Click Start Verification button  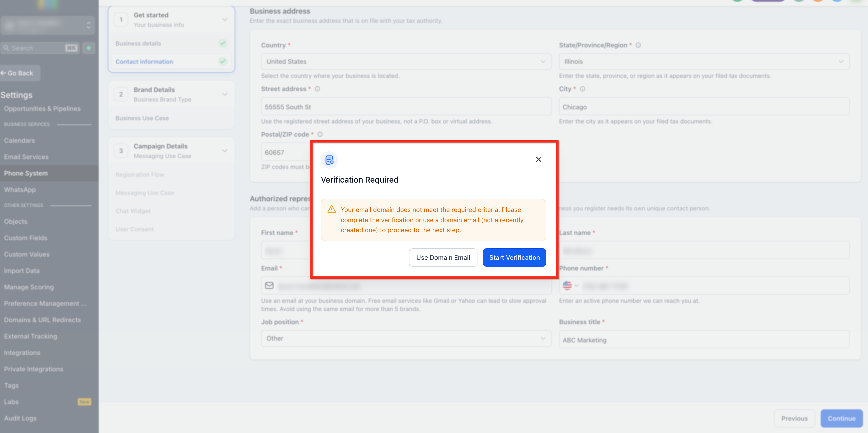pyautogui.click(x=514, y=257)
